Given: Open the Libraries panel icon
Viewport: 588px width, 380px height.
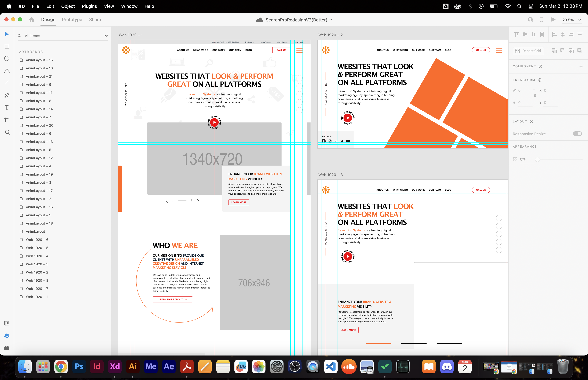Looking at the screenshot, I should [7, 324].
